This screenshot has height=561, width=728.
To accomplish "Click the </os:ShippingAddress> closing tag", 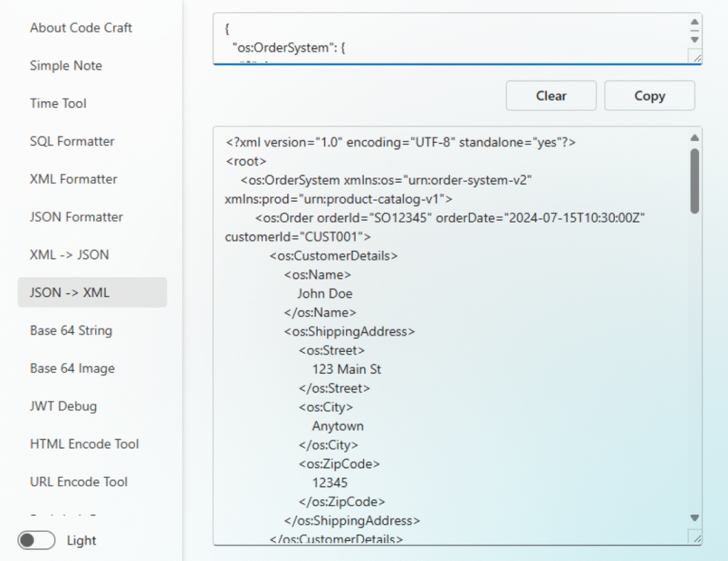I will [x=352, y=520].
